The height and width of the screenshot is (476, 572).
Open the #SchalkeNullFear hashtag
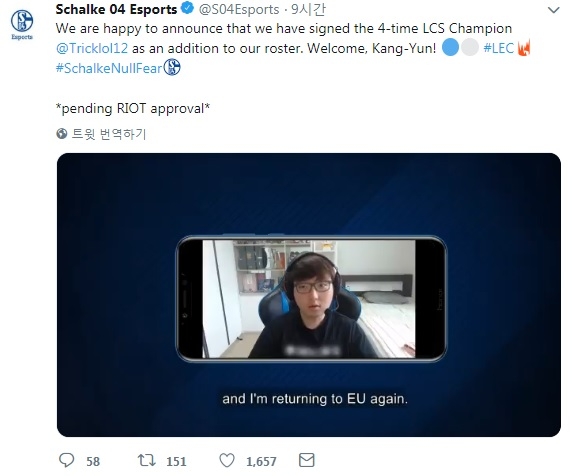click(x=109, y=68)
